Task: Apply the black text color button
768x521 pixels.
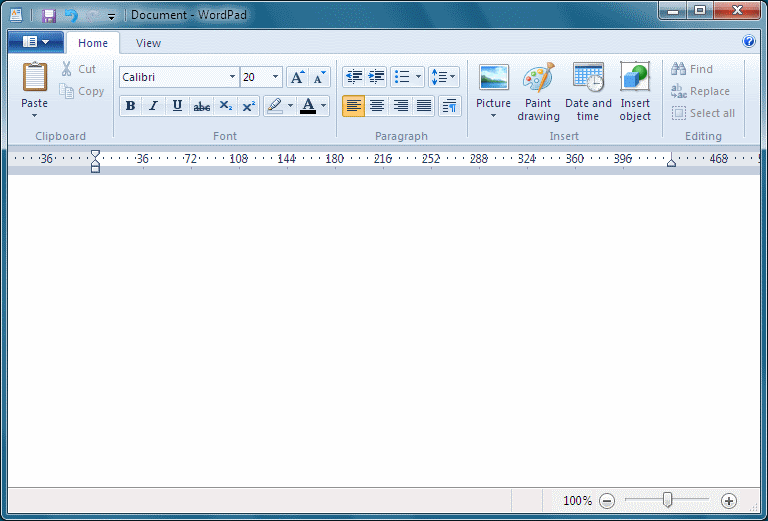Action: pyautogui.click(x=308, y=106)
